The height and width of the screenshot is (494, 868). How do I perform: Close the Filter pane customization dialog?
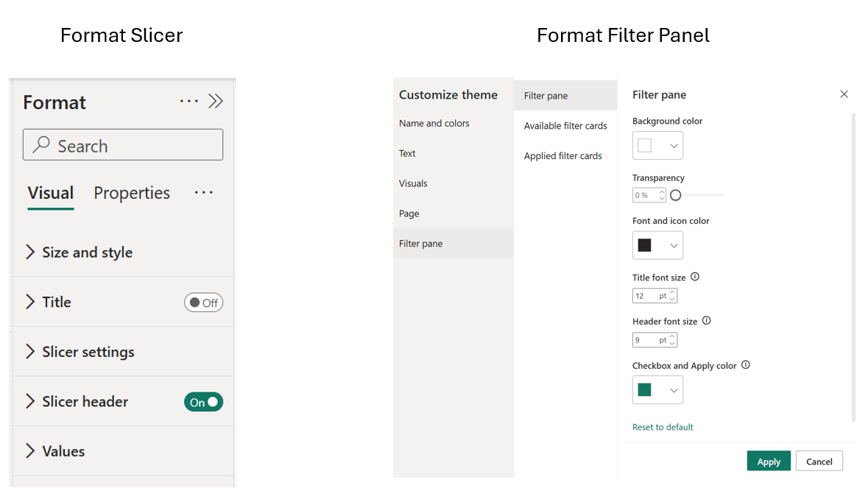click(x=844, y=94)
